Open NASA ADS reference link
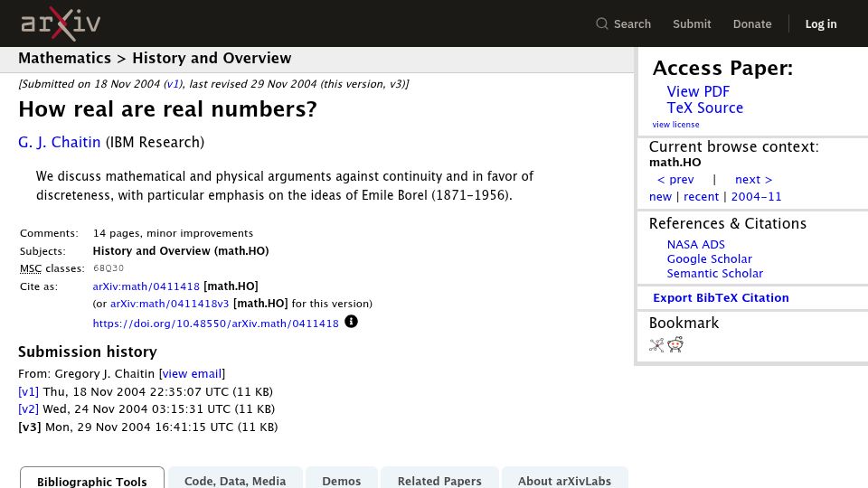This screenshot has width=868, height=488. coord(696,245)
